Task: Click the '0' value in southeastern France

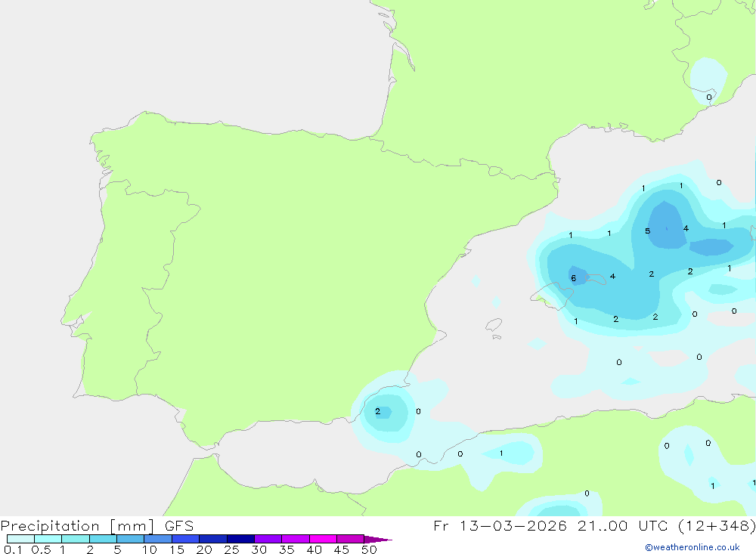Action: pos(709,97)
